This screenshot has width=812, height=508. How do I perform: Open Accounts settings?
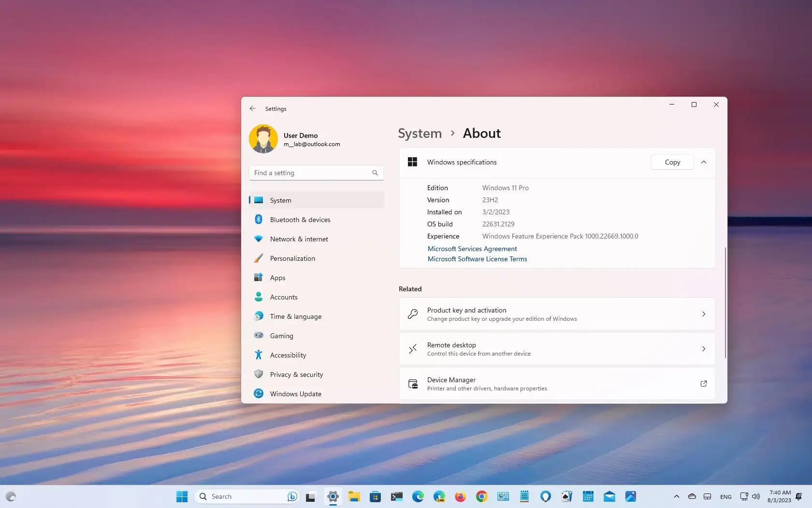pyautogui.click(x=317, y=297)
